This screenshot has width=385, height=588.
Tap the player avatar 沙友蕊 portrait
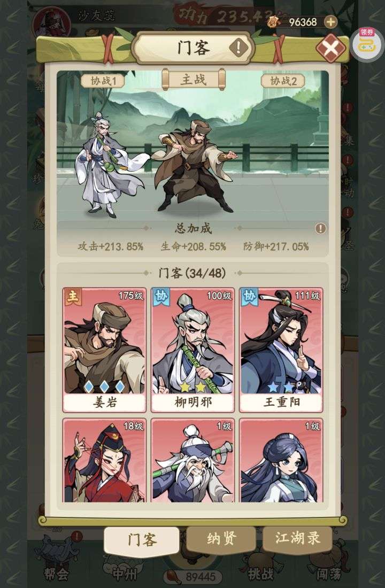tap(51, 21)
